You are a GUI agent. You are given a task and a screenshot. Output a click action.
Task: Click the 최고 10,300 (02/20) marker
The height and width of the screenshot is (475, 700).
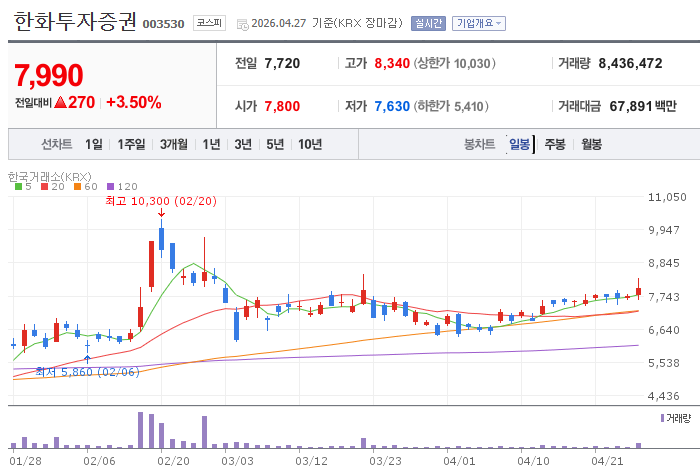(x=161, y=201)
